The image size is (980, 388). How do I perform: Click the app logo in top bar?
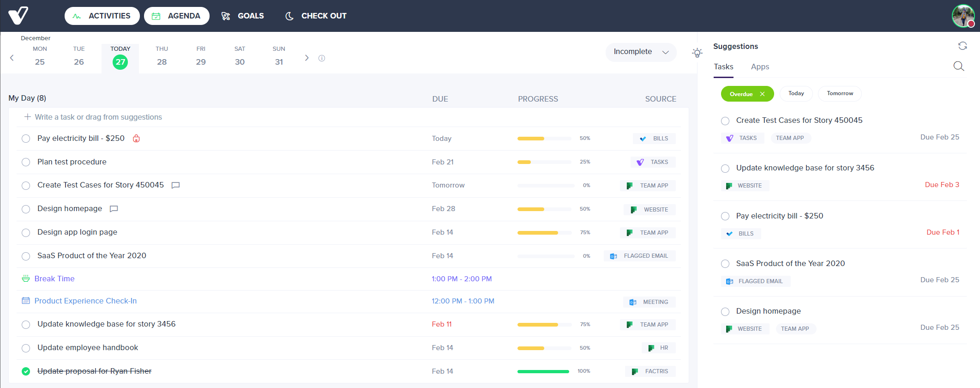pyautogui.click(x=18, y=16)
